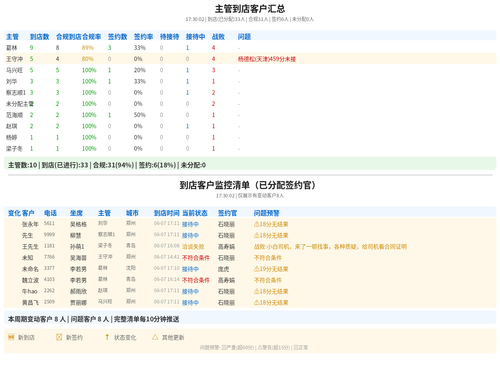Click the 状态变化 arrow legend icon
This screenshot has width=500, height=370.
107,337
